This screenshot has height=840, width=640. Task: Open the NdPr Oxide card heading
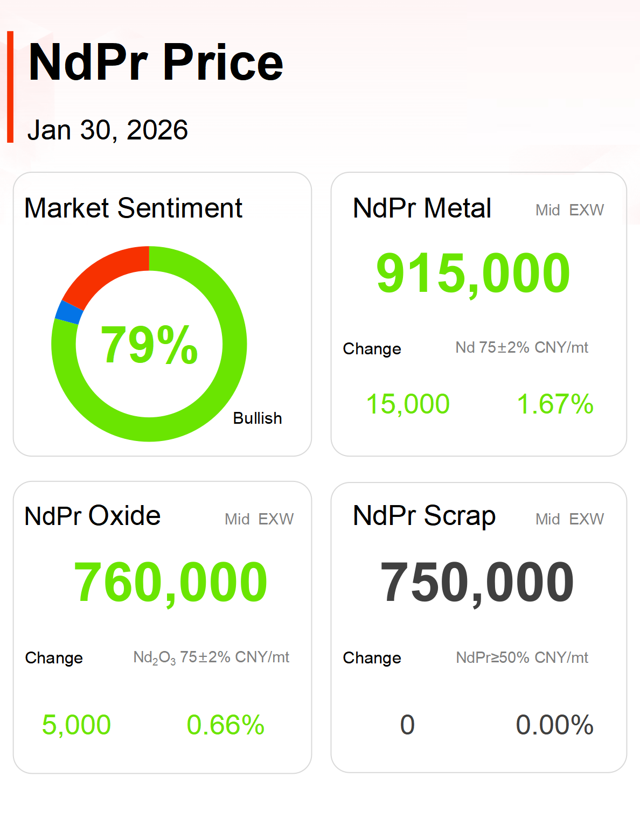pos(93,516)
